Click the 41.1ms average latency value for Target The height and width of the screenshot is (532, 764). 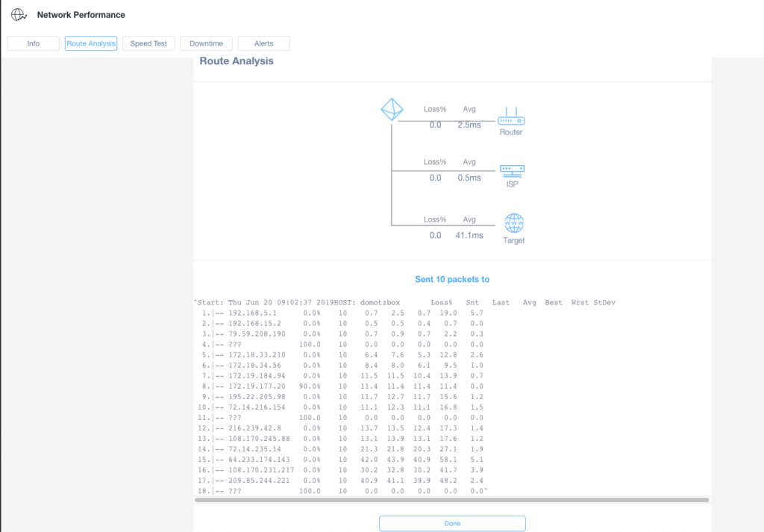pos(469,234)
